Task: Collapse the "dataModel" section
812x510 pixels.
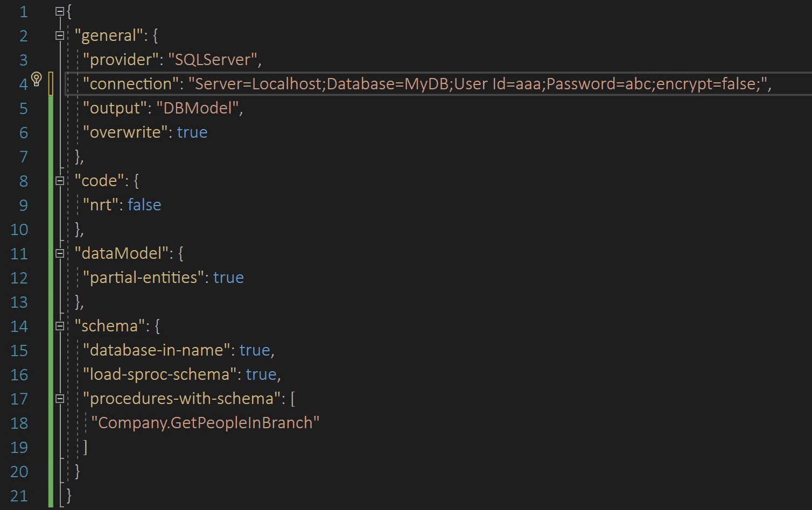Action: 59,253
